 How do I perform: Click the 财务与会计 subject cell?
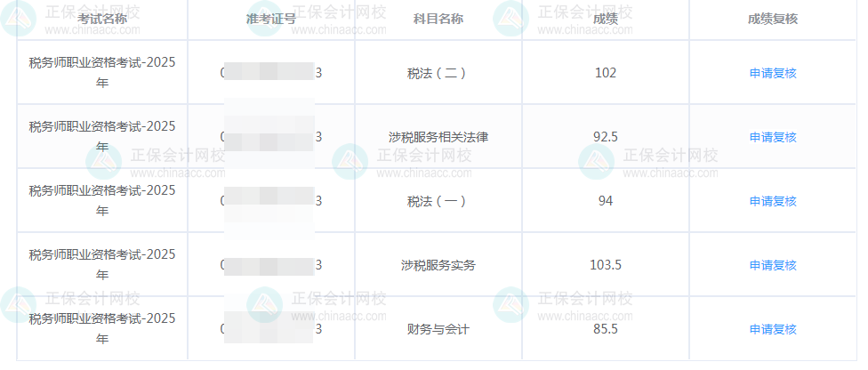438,329
